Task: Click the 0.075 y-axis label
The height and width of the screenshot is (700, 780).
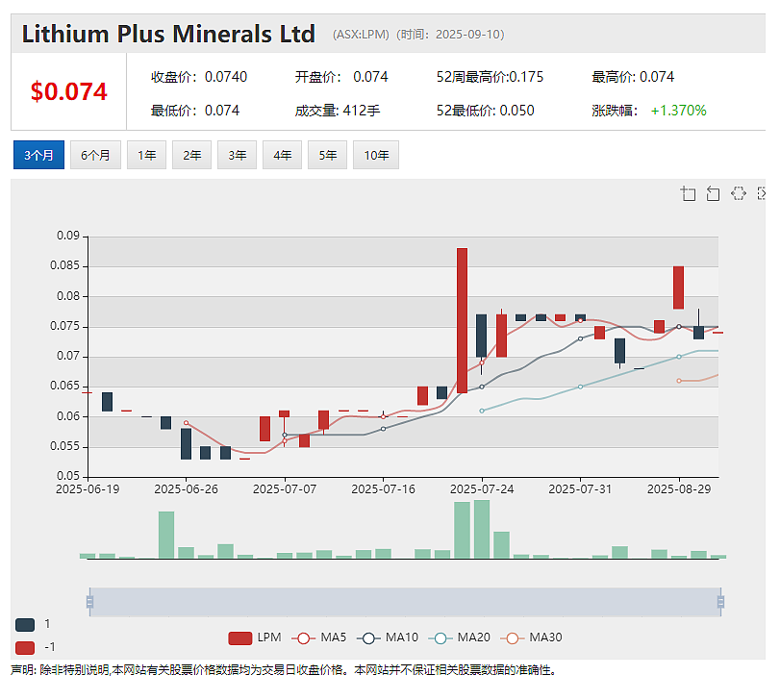Action: pos(64,326)
